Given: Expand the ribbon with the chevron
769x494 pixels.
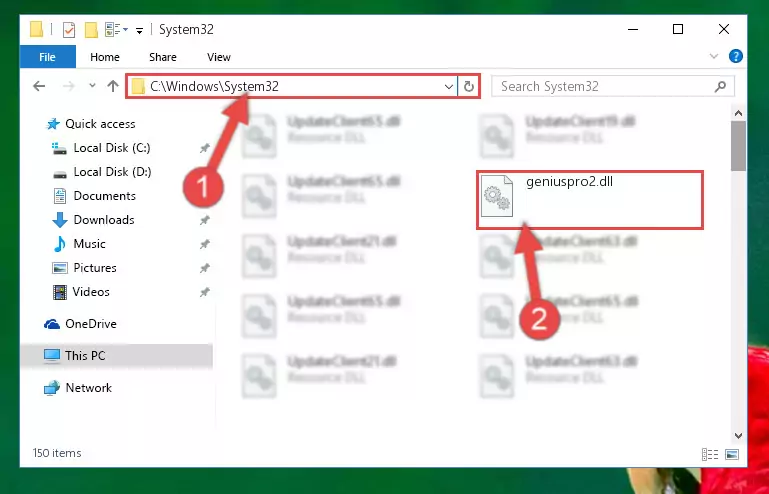Looking at the screenshot, I should tap(714, 56).
